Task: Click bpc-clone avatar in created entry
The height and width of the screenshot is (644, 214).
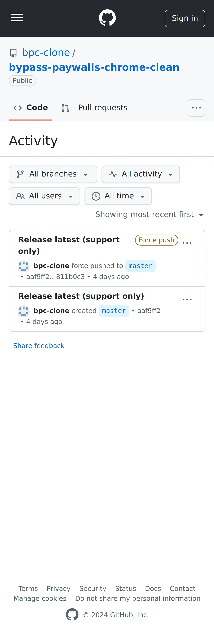Action: (x=24, y=311)
